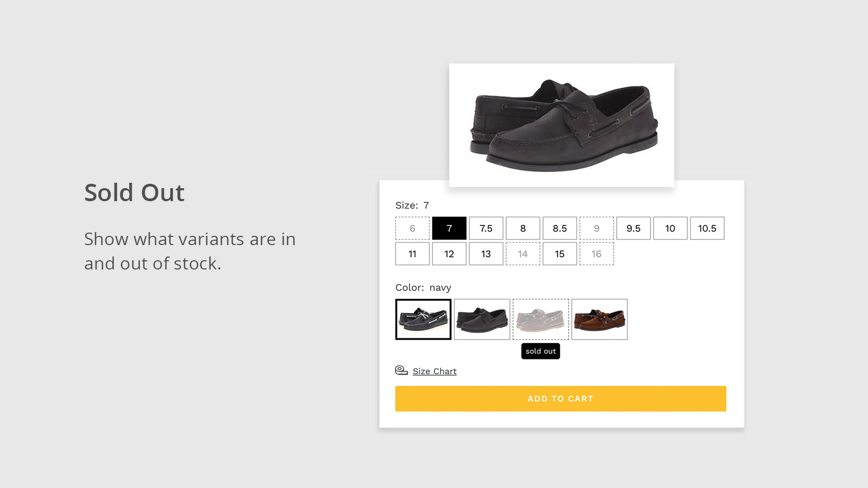Select the brown leather color variant
Screen dimensions: 868x488
coord(599,318)
